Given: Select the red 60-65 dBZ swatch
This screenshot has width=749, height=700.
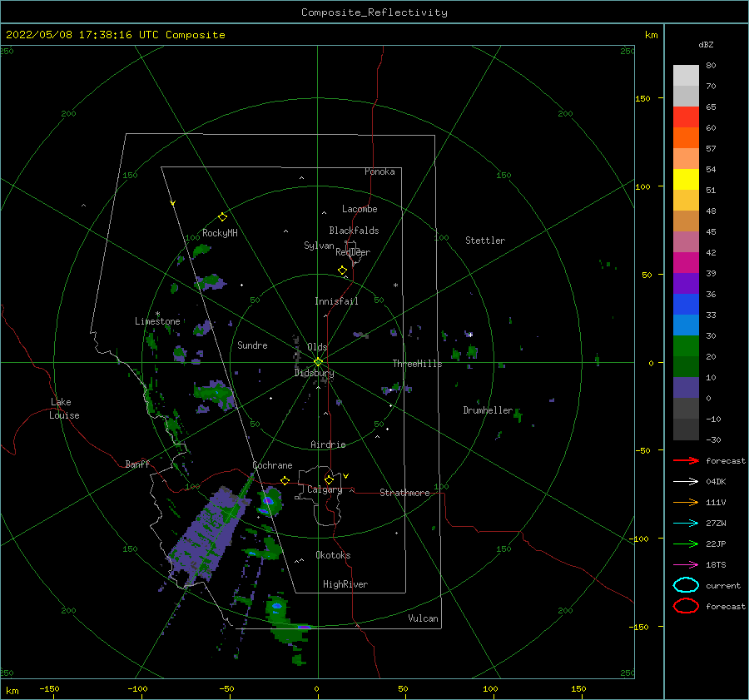Looking at the screenshot, I should pos(686,117).
